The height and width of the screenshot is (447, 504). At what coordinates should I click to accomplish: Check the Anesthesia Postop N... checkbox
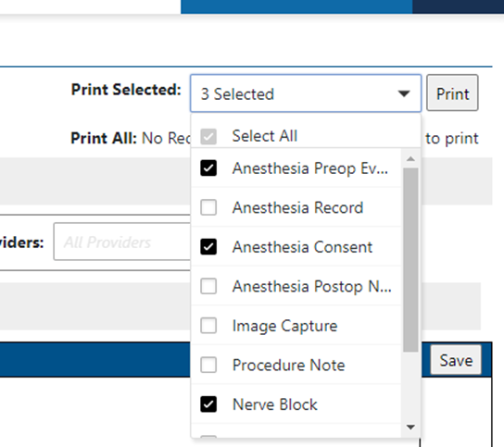pos(208,286)
